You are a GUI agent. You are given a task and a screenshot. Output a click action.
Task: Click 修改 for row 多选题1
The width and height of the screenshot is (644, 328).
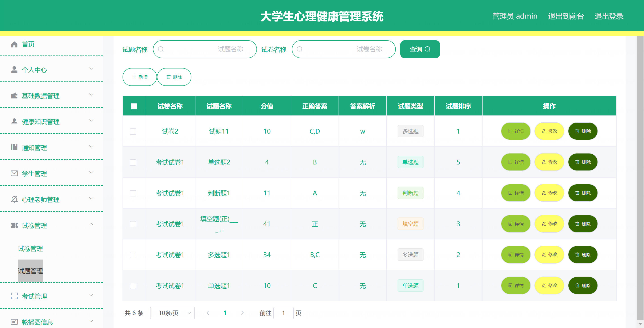point(549,255)
